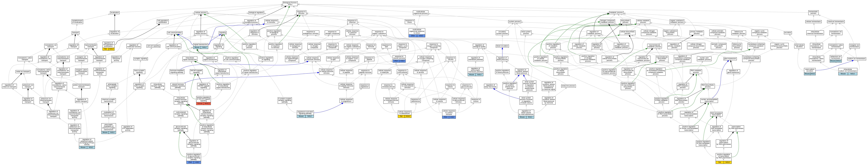868x165 pixels.
Task: Click the 'cell-cell signaling' node
Action: coord(153,46)
